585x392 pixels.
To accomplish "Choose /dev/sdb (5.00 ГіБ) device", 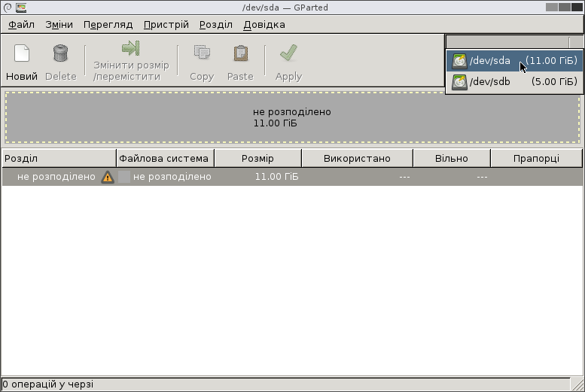I will coord(514,81).
